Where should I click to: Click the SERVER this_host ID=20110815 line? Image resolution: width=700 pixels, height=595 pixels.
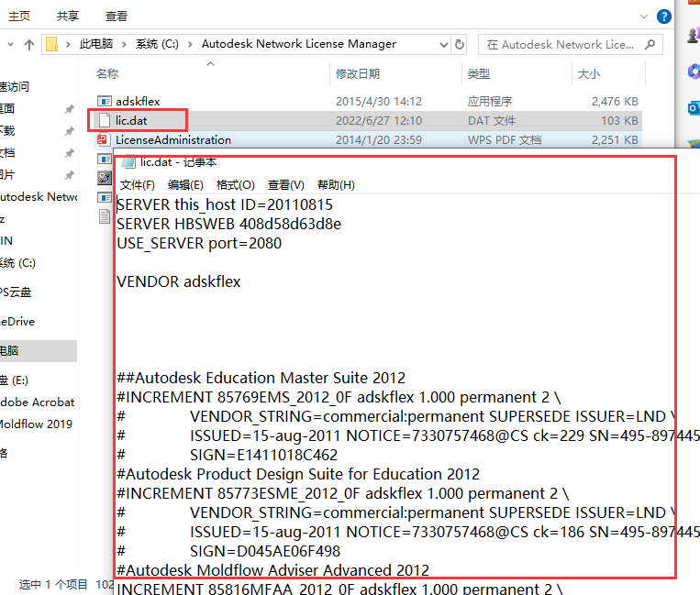225,204
